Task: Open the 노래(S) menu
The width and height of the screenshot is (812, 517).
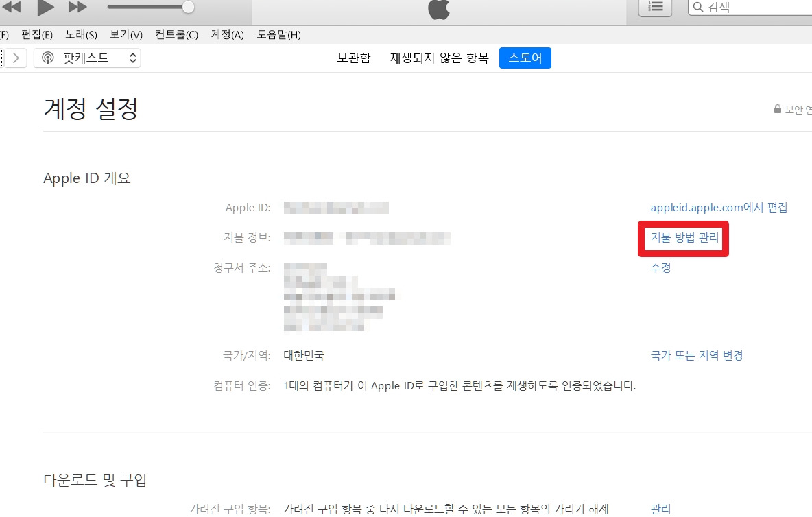Action: pos(82,35)
